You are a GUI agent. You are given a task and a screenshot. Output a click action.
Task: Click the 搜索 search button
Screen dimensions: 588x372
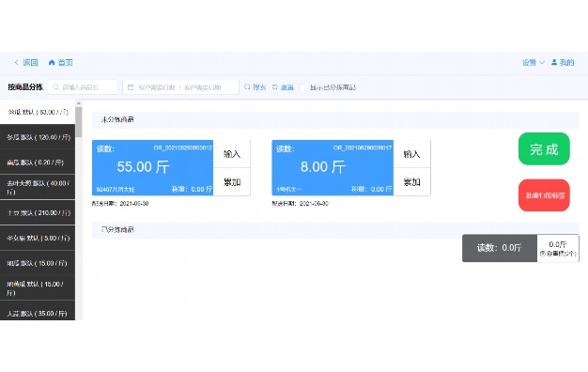255,87
